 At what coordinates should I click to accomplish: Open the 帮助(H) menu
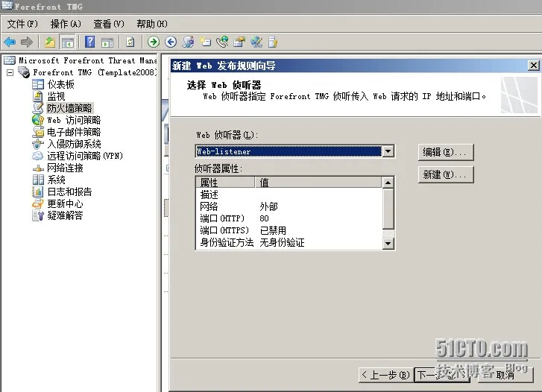pos(152,24)
